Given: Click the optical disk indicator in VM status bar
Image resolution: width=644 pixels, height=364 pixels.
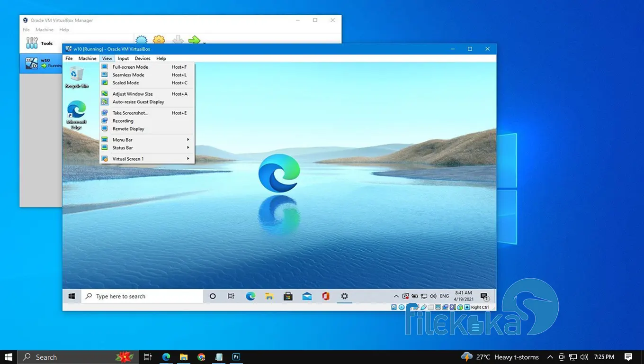Looking at the screenshot, I should (402, 307).
